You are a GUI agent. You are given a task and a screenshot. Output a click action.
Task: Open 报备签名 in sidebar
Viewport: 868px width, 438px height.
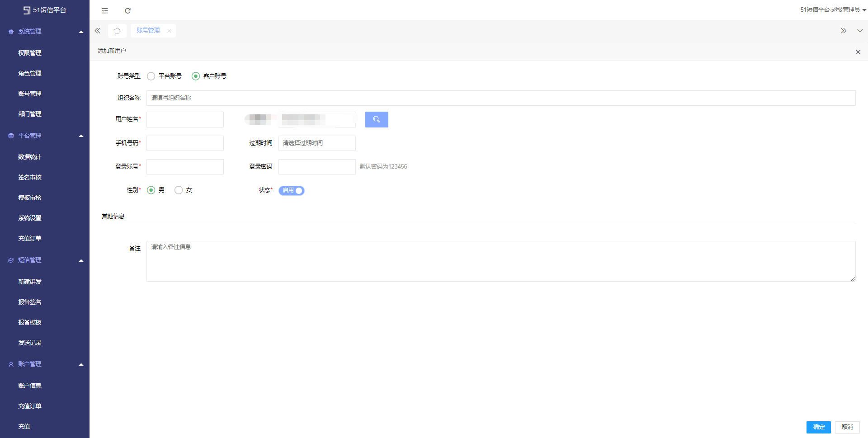pos(30,302)
